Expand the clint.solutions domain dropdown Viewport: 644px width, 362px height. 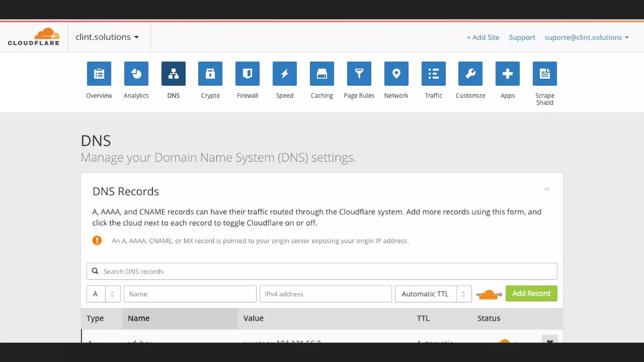pos(107,37)
